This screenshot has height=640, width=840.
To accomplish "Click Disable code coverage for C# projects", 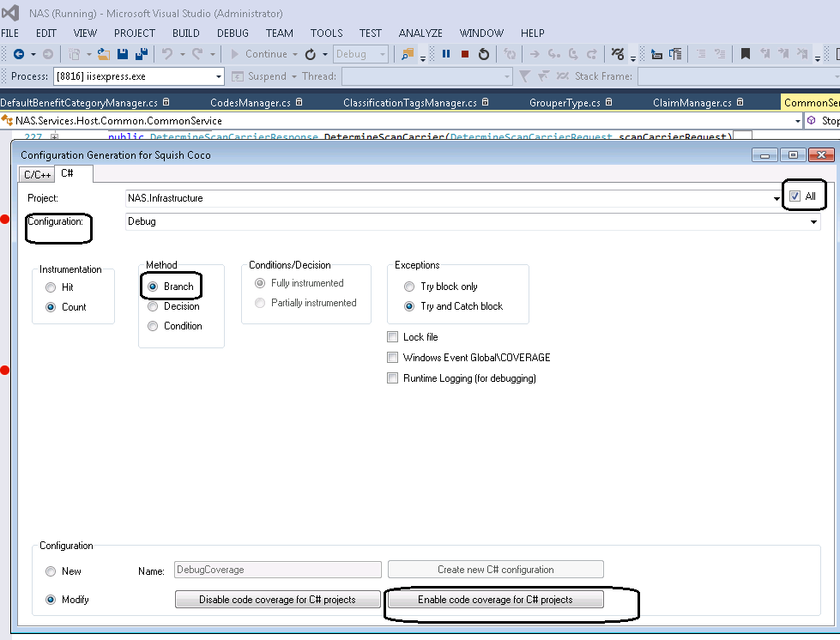I will [277, 600].
